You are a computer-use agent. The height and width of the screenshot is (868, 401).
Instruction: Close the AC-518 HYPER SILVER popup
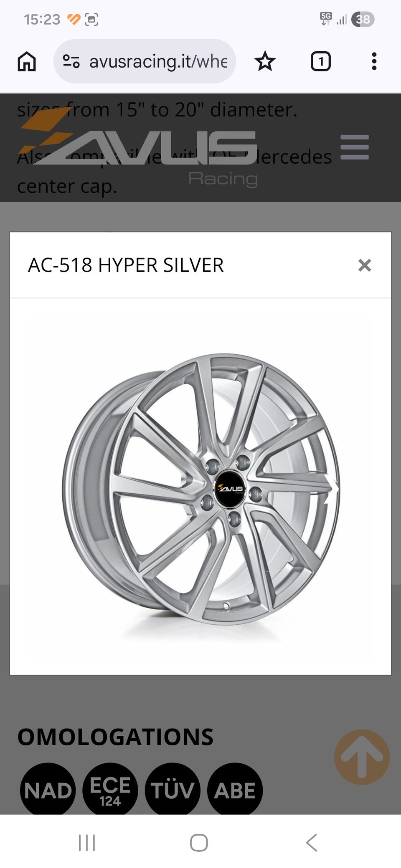coord(365,265)
